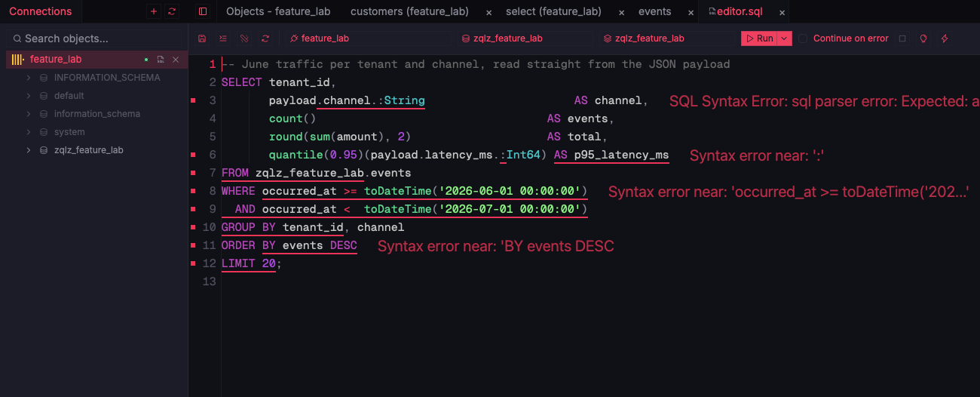The width and height of the screenshot is (980, 397).
Task: Expand the zqlz_feature_lab tree node
Action: pos(29,150)
